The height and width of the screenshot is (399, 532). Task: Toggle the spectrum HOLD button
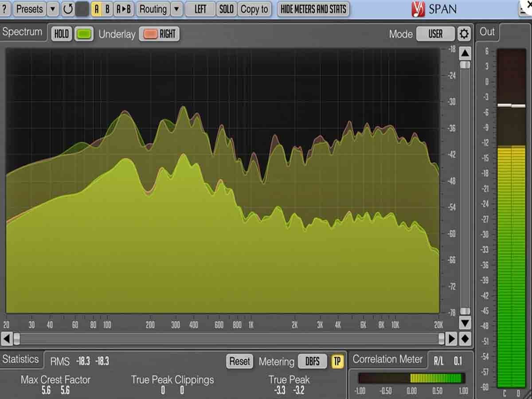(x=62, y=34)
